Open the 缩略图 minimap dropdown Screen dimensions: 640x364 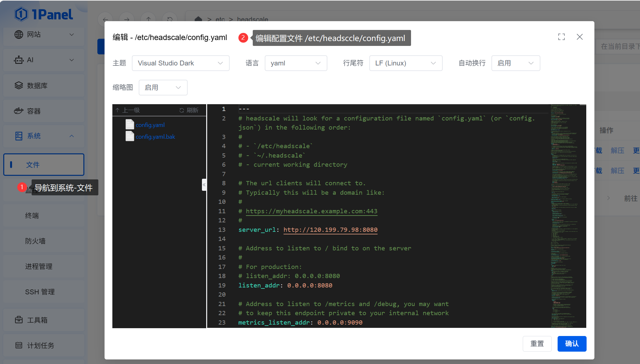click(163, 88)
